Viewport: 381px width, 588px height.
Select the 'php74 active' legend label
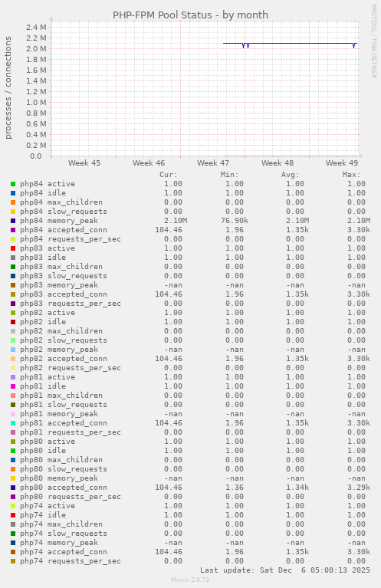(48, 506)
